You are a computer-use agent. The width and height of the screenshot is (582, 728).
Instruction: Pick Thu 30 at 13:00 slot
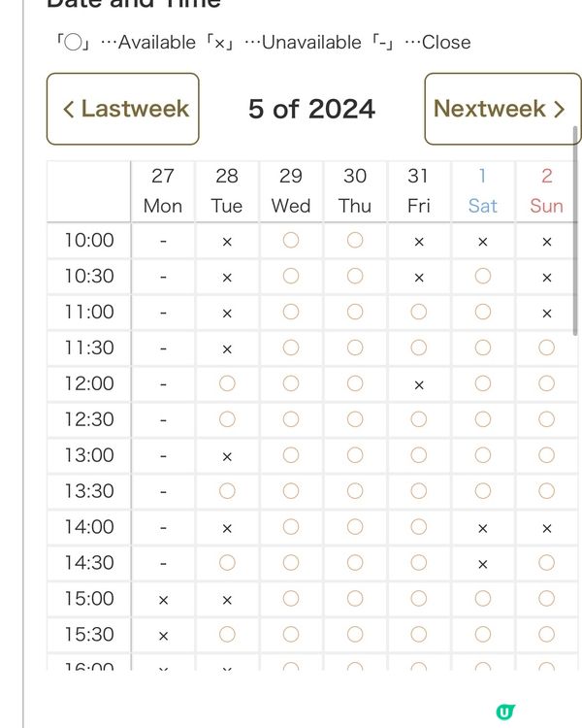[x=355, y=456]
